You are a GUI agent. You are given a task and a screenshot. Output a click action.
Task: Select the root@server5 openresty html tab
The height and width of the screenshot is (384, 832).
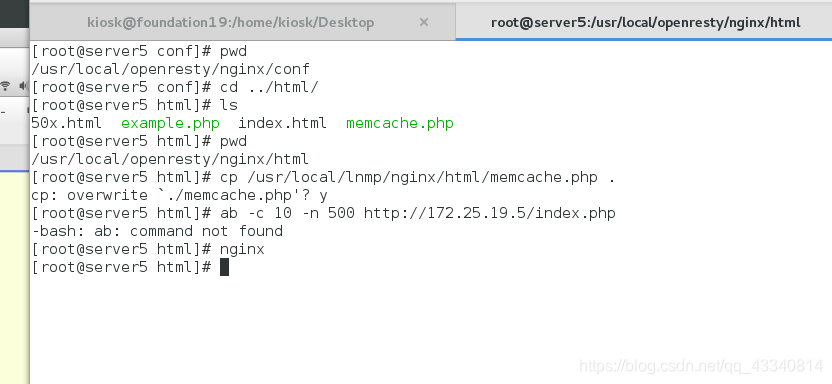(x=645, y=22)
